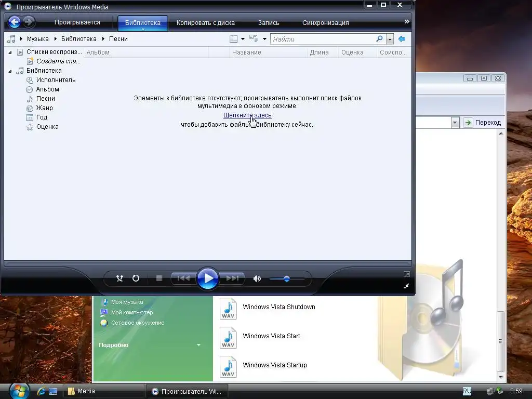
Task: Switch to Media taskbar button
Action: 104,391
